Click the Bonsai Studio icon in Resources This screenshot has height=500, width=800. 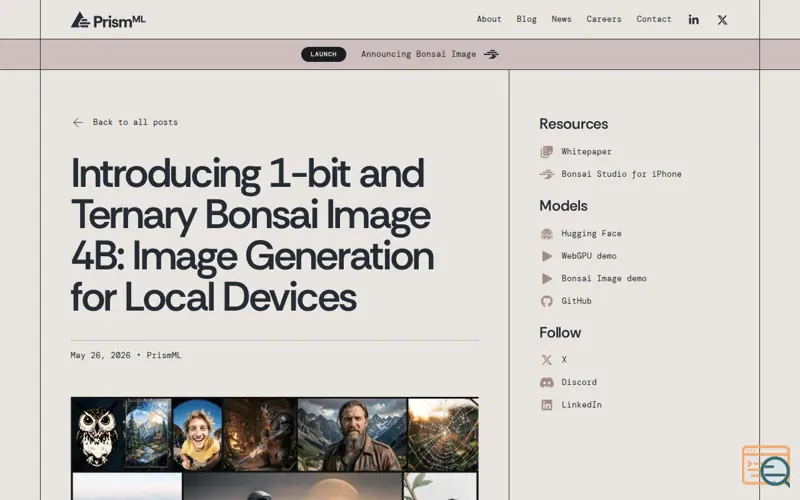pyautogui.click(x=546, y=174)
